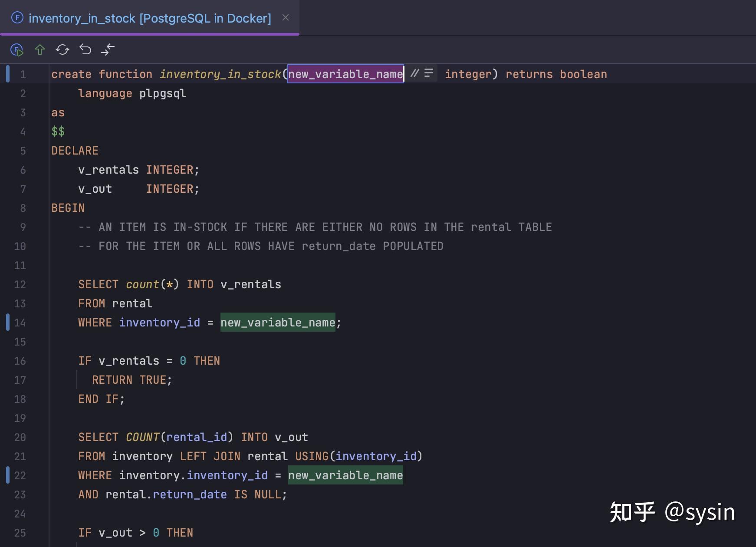This screenshot has height=547, width=756.
Task: Place cursor on highlighted new_variable_name in line 14
Action: [x=278, y=323]
